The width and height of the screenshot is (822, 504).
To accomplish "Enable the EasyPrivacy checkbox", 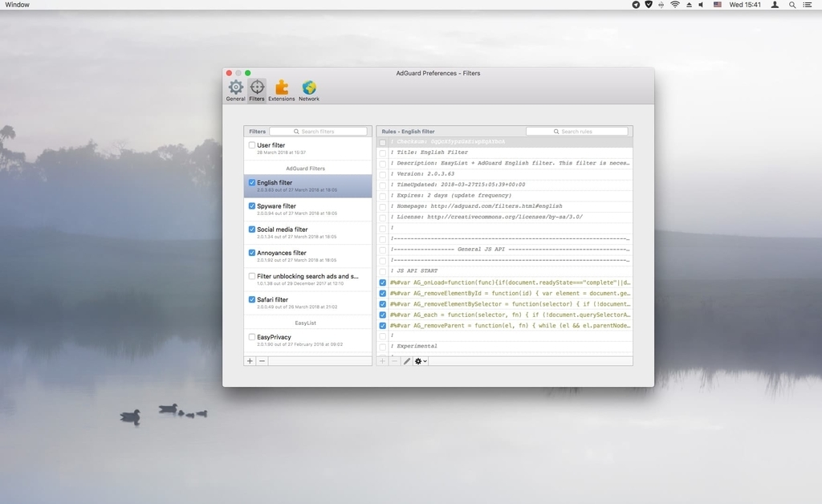I will [252, 337].
